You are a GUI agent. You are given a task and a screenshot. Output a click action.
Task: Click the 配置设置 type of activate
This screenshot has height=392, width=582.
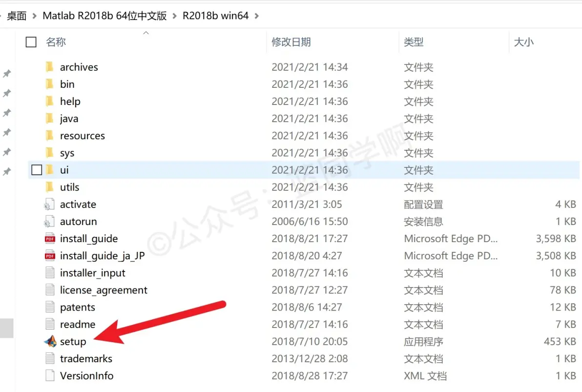coord(423,204)
